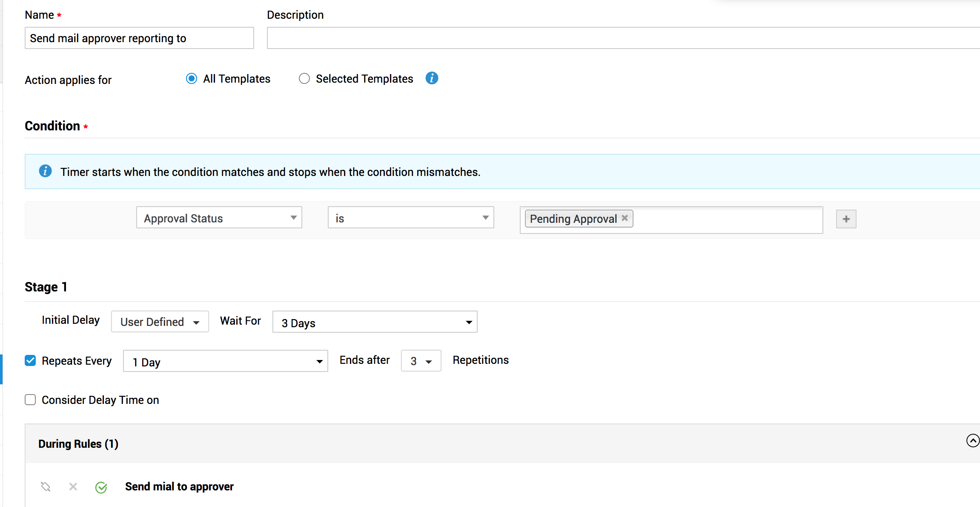This screenshot has height=507, width=980.
Task: Open the Approval Status field dropdown
Action: click(x=219, y=218)
